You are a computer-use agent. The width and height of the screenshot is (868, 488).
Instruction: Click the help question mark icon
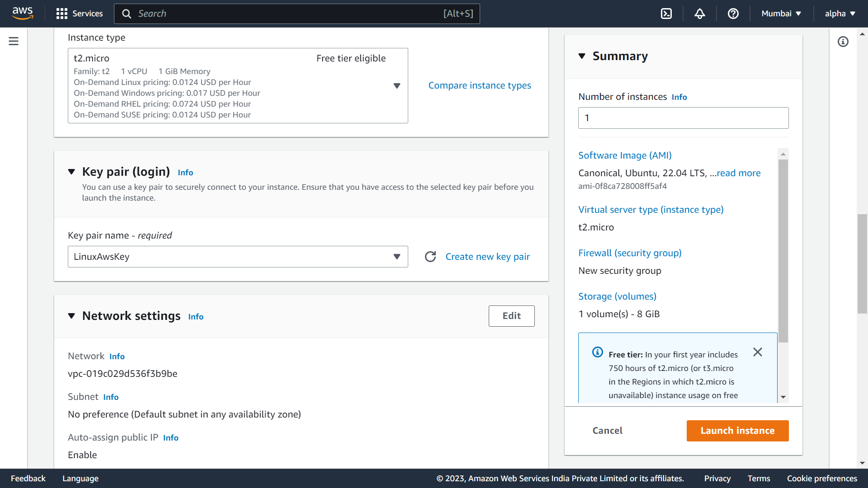click(733, 14)
